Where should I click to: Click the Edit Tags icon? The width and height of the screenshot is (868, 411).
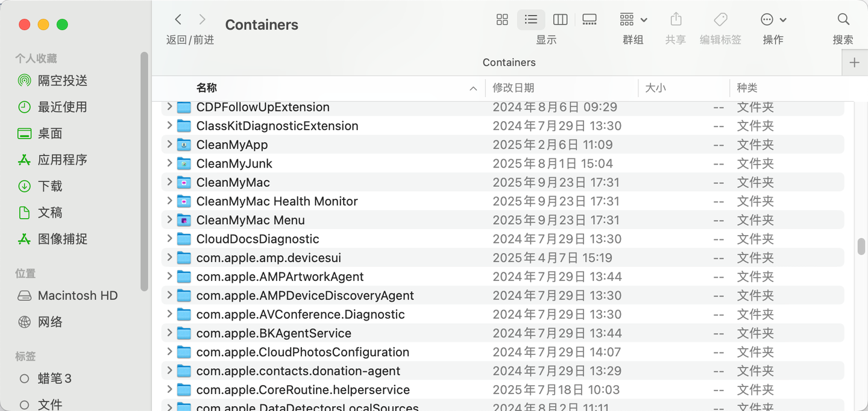[x=720, y=19]
